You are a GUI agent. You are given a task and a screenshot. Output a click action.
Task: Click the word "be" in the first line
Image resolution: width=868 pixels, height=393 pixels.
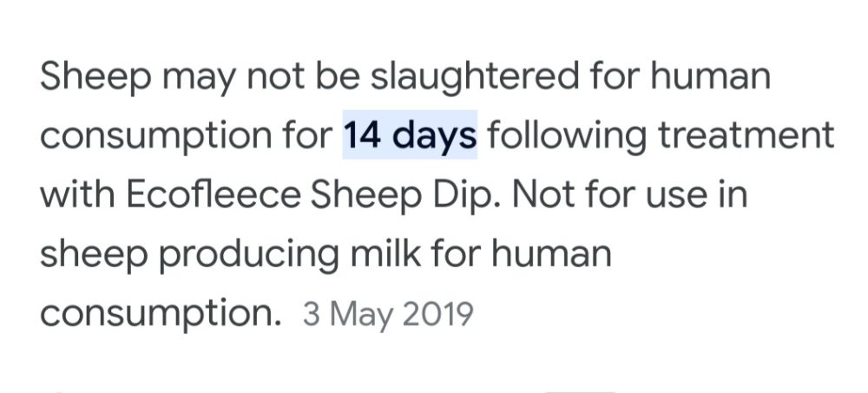(338, 75)
